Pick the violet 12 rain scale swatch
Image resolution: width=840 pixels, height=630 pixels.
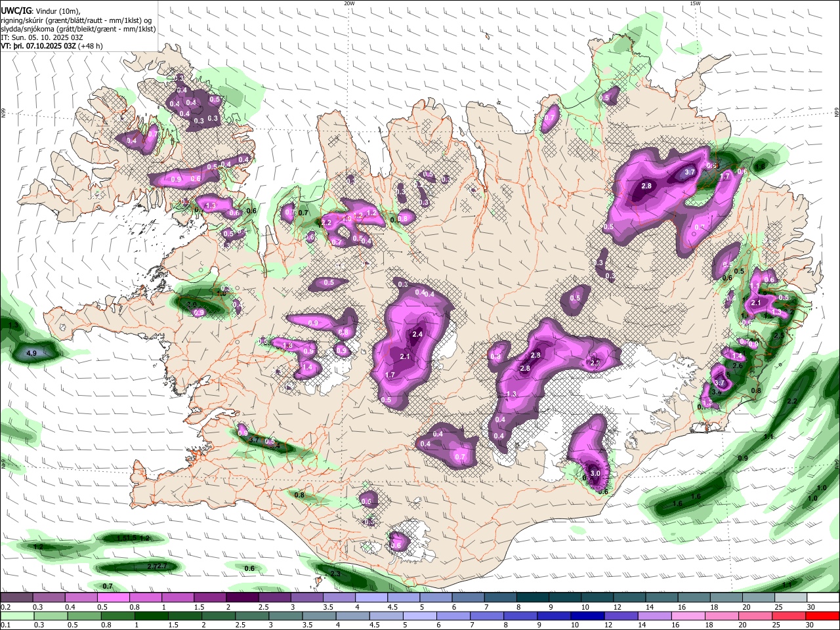point(621,616)
